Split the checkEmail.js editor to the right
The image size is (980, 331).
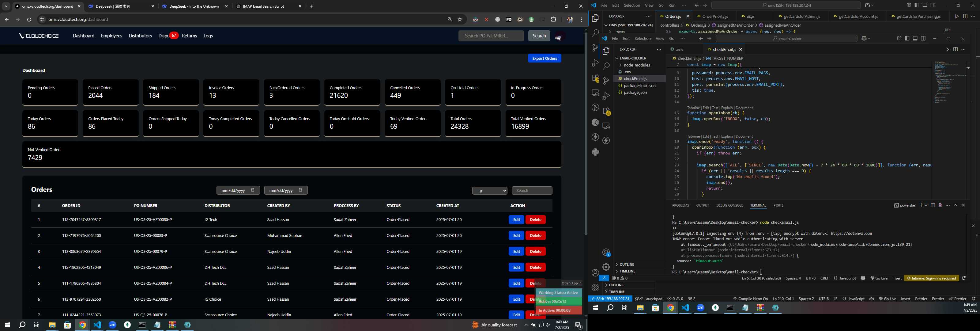coord(955,50)
